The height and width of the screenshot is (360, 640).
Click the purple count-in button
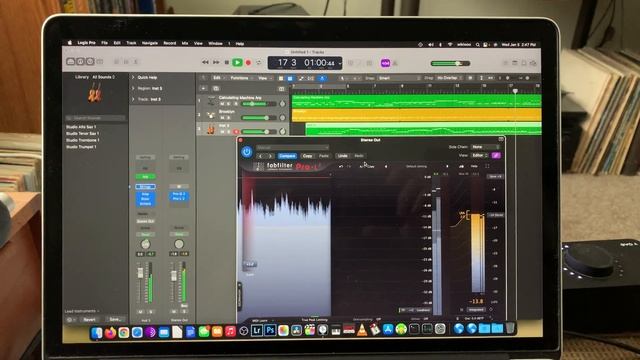[x=385, y=63]
